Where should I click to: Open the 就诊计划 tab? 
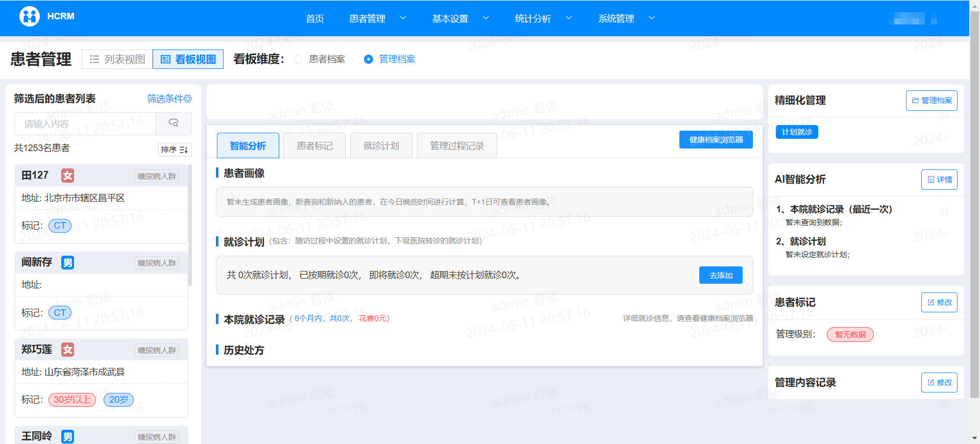[x=381, y=145]
